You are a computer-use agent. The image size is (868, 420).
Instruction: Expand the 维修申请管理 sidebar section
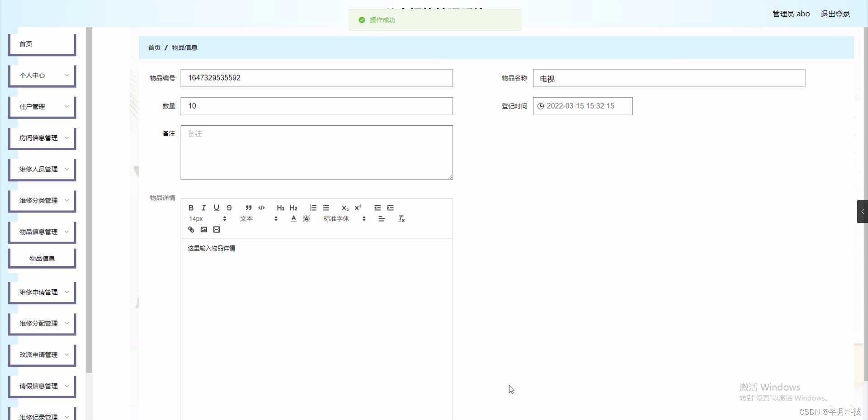coord(42,292)
